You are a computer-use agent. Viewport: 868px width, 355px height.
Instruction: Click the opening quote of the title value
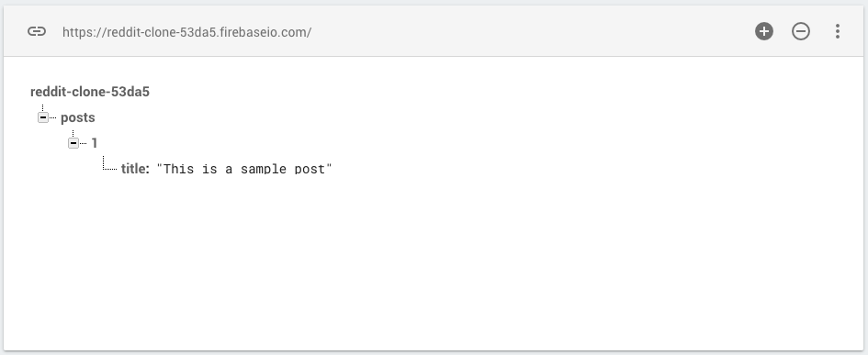(160, 166)
